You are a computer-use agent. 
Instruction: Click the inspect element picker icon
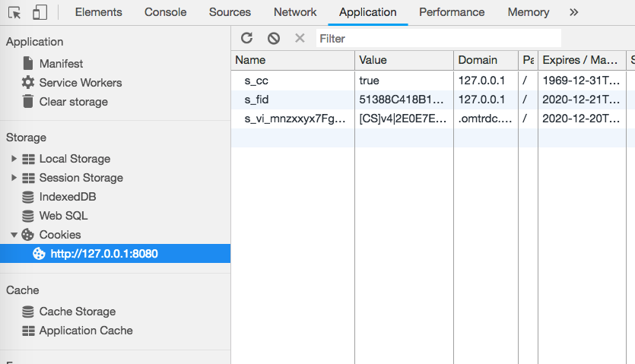click(14, 12)
